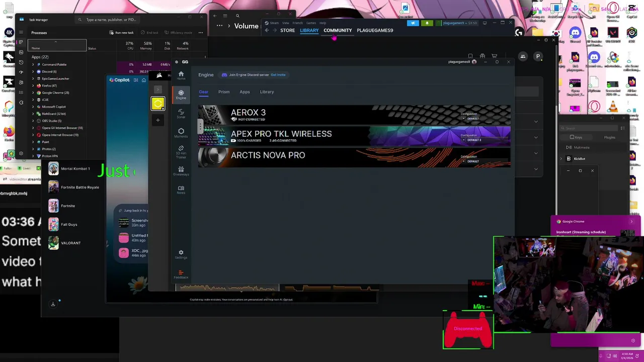
Task: Open Task Manager Services page icon
Action: coord(21,103)
